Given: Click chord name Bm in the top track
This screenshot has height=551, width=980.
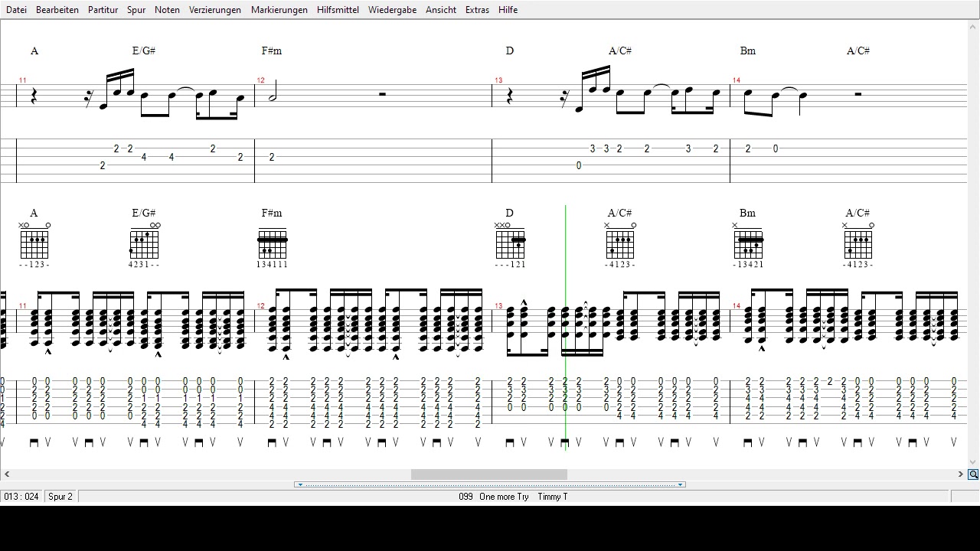Looking at the screenshot, I should click(748, 51).
